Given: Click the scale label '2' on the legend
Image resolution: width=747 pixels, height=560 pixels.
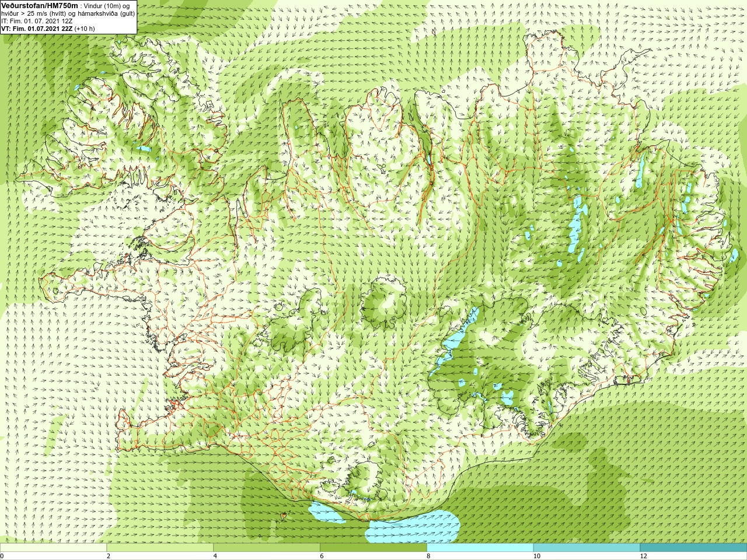Looking at the screenshot, I should coord(109,556).
